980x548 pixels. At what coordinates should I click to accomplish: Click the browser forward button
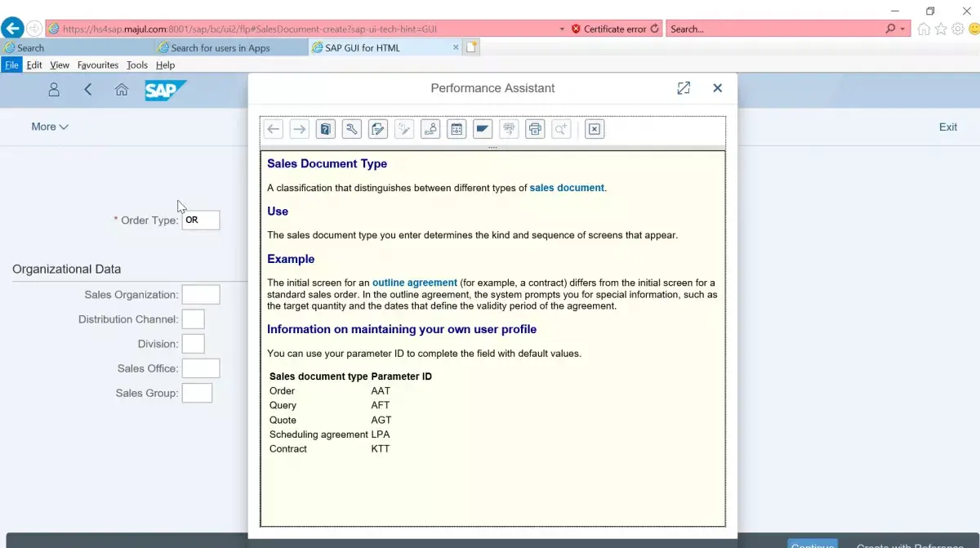click(x=34, y=28)
